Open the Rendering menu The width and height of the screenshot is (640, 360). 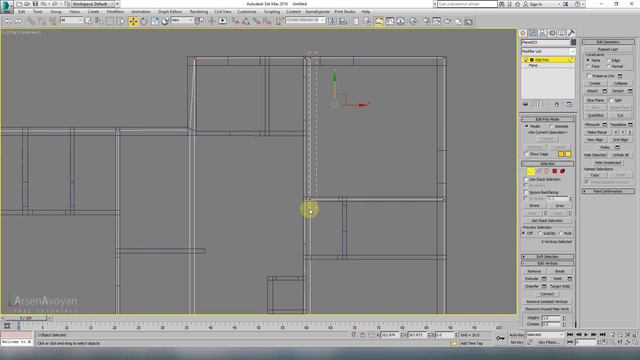[199, 12]
